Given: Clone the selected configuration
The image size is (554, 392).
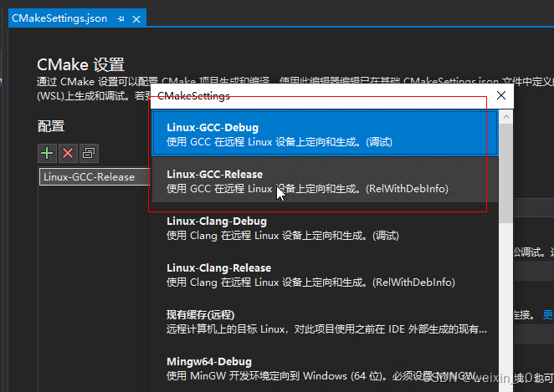Looking at the screenshot, I should pos(89,154).
